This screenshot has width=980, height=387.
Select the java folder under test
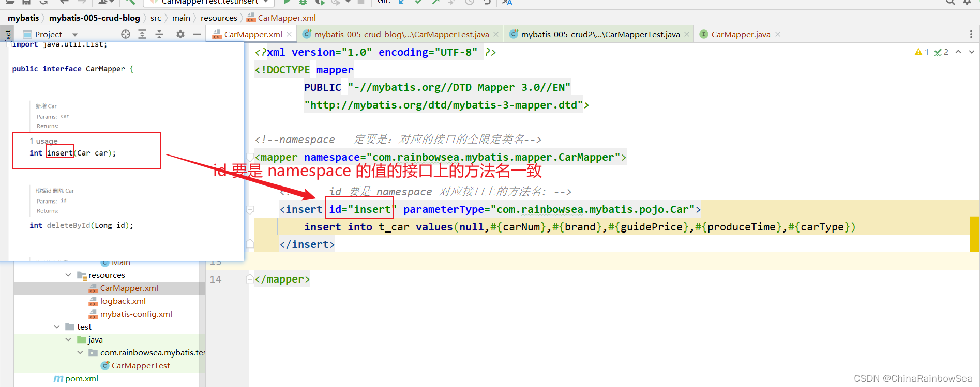pyautogui.click(x=95, y=339)
